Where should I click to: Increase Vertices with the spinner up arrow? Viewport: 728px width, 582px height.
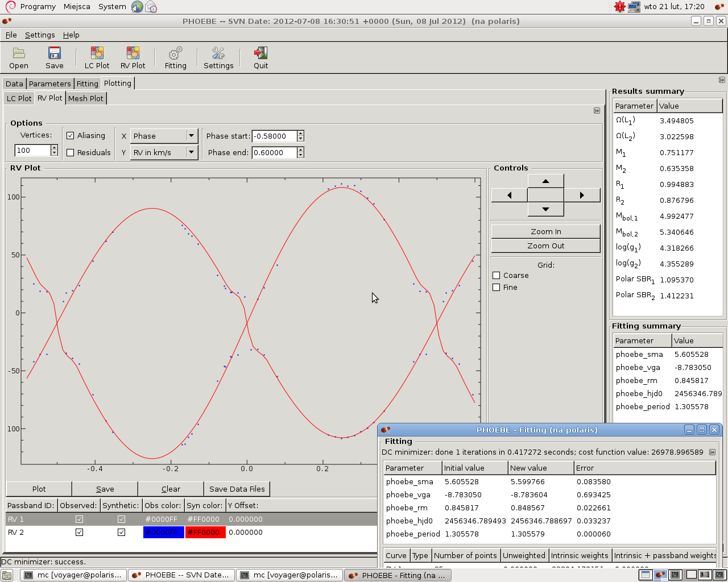pos(55,147)
